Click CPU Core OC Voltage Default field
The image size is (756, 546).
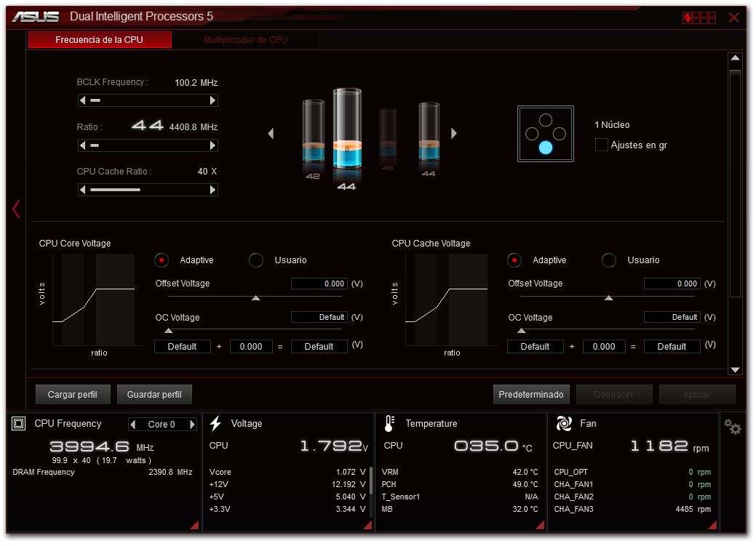tap(319, 317)
